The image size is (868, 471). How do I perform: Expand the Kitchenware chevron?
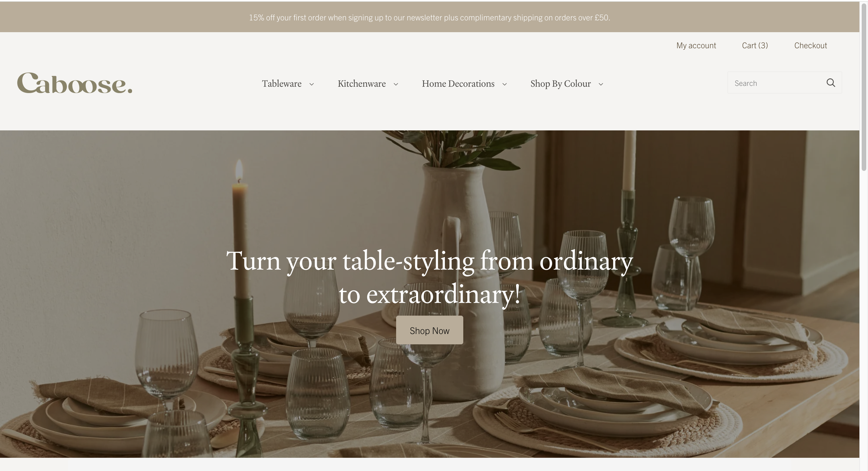point(396,84)
